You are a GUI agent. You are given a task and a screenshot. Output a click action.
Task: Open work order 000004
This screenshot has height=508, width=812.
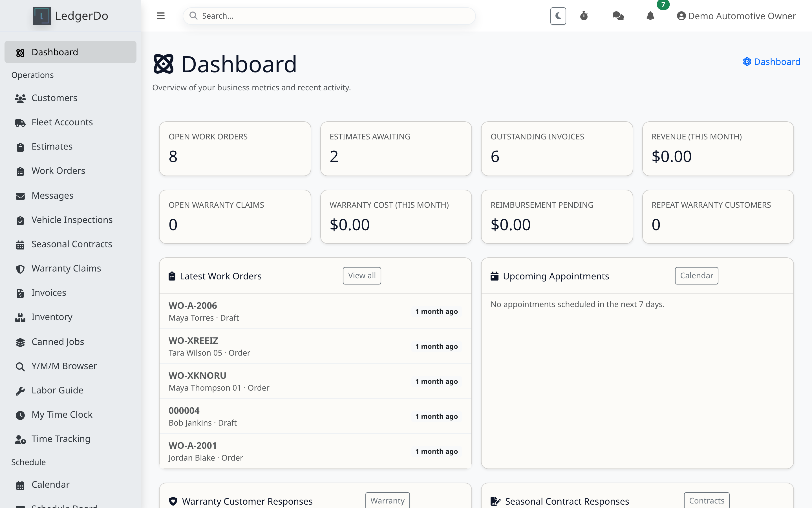(315, 416)
